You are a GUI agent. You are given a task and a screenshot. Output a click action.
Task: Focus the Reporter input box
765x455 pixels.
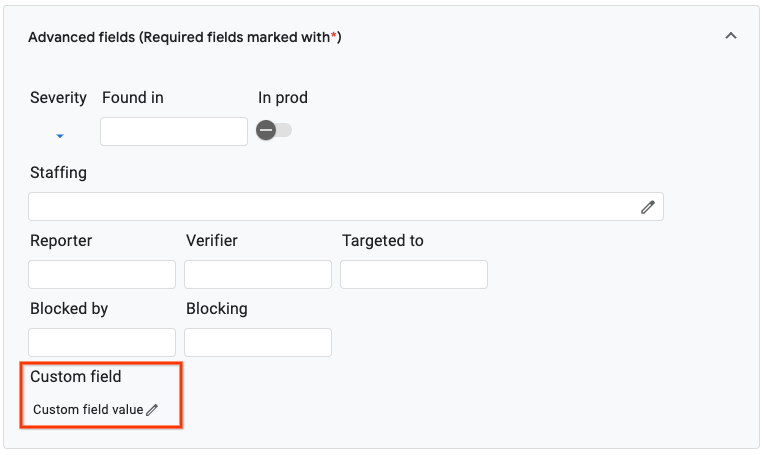click(x=102, y=275)
